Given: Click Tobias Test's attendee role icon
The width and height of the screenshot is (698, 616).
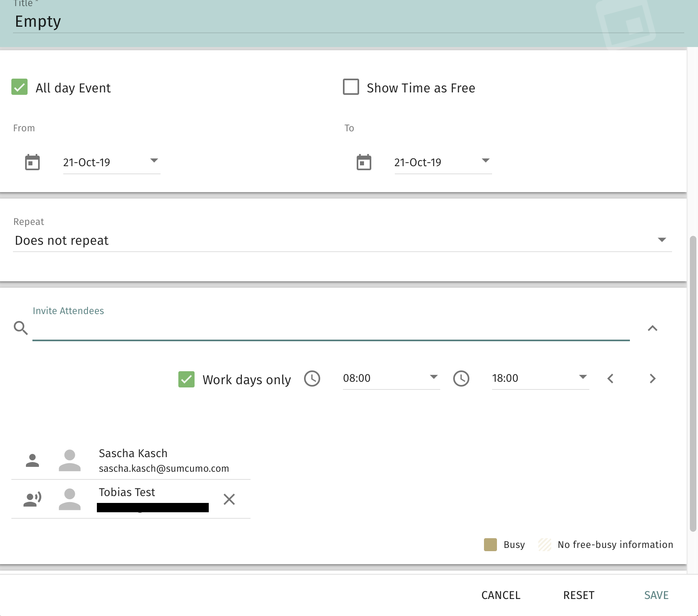Looking at the screenshot, I should [x=32, y=499].
